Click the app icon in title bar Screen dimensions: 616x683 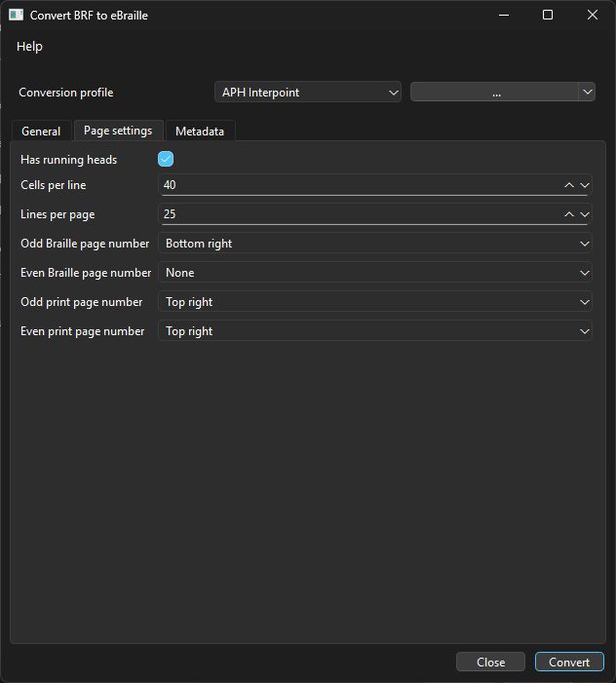click(x=16, y=15)
